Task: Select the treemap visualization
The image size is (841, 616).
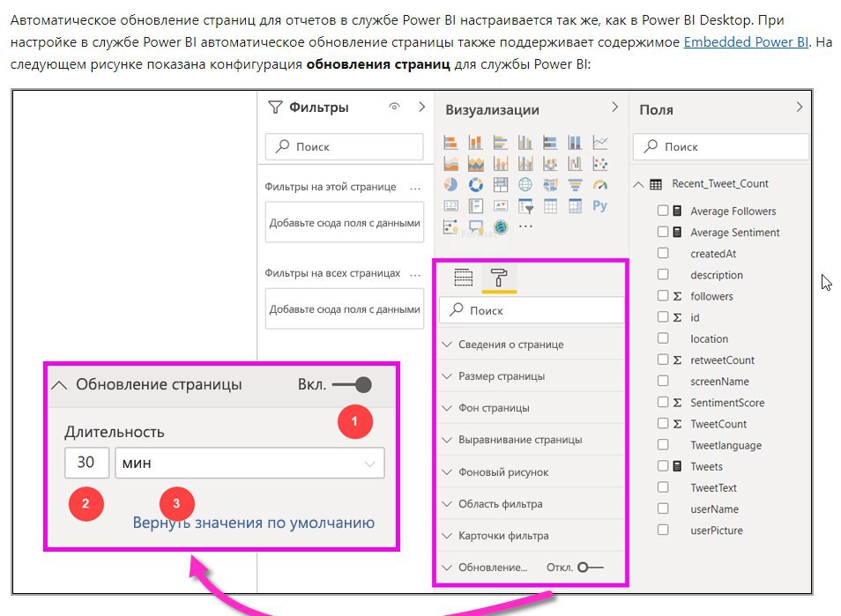Action: [x=501, y=185]
